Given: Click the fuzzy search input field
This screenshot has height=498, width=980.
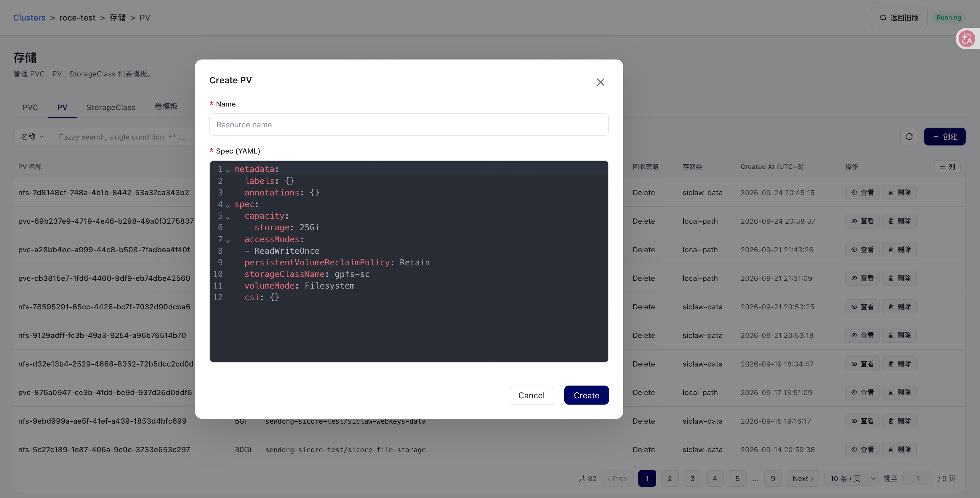Looking at the screenshot, I should coord(124,137).
